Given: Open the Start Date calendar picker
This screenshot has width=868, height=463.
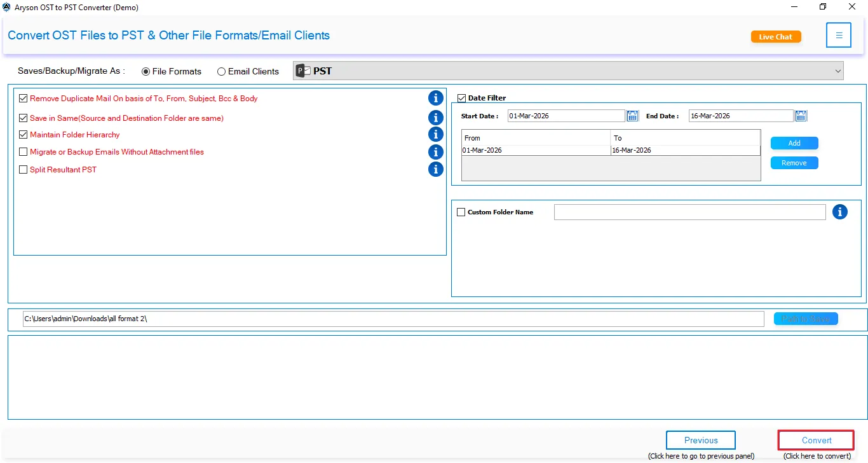Looking at the screenshot, I should click(632, 115).
